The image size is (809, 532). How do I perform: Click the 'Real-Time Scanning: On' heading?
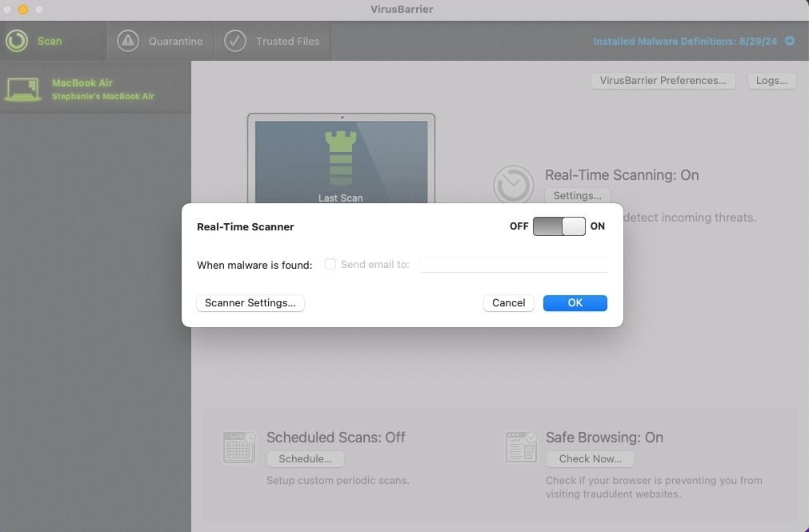(622, 175)
